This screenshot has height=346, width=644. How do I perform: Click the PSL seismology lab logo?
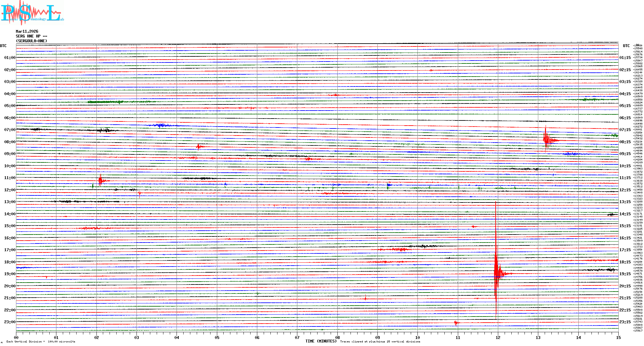[32, 12]
